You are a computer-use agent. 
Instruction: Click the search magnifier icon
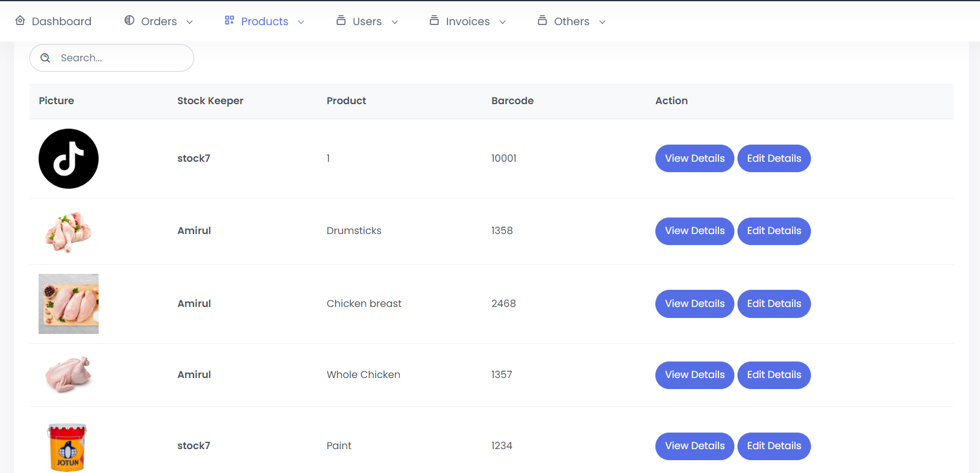tap(45, 58)
